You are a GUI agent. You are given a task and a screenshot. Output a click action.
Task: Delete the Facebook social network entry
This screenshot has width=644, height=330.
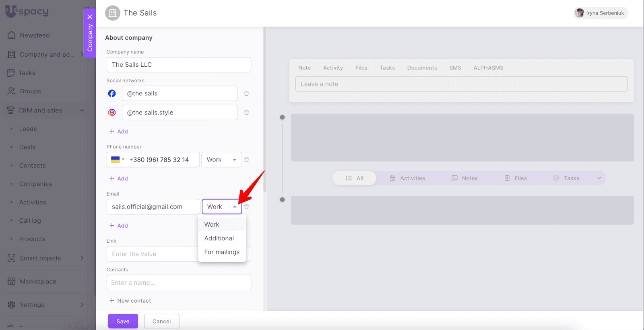point(246,94)
